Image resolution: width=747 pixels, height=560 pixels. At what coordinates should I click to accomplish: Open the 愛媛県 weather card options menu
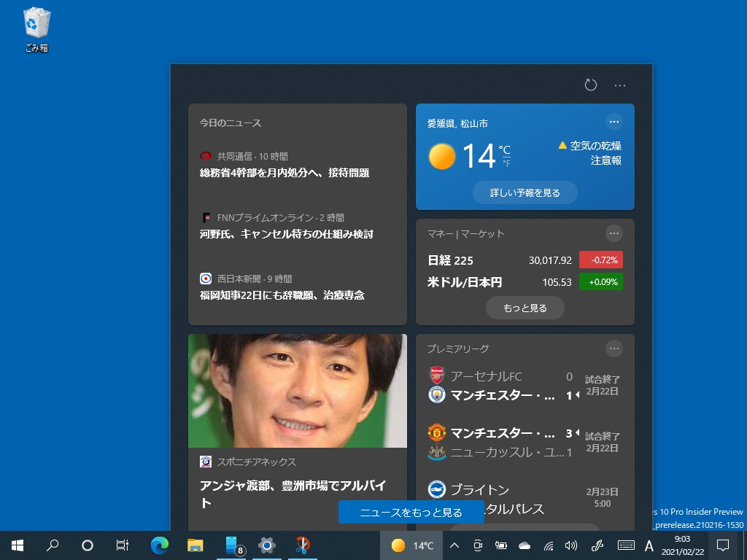pyautogui.click(x=614, y=122)
